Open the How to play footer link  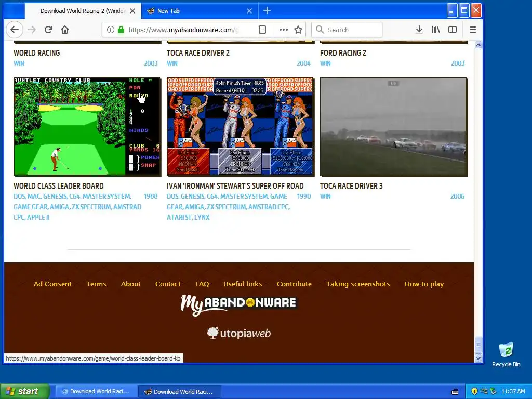click(424, 284)
